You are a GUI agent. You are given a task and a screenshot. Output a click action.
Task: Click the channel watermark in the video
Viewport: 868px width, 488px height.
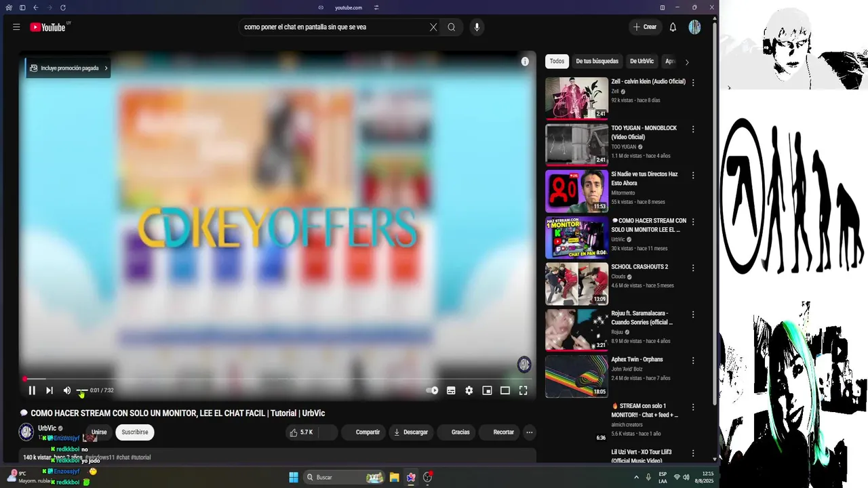click(x=524, y=365)
